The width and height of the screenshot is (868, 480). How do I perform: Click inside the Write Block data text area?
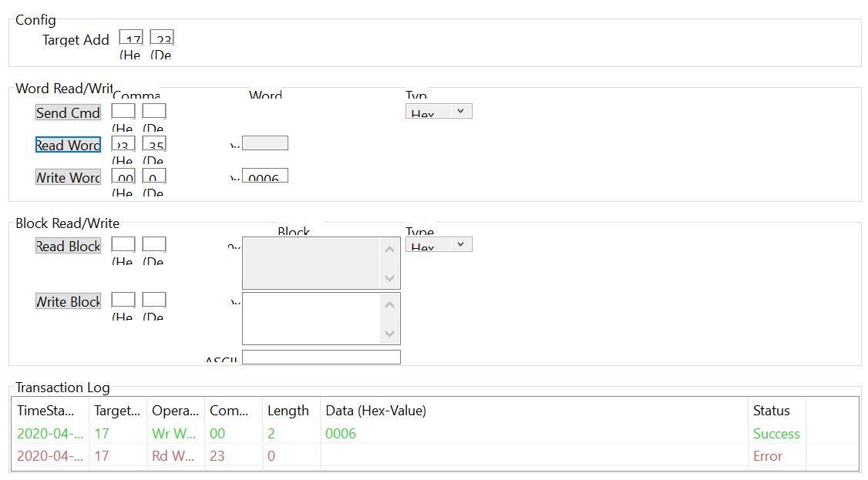(x=312, y=318)
